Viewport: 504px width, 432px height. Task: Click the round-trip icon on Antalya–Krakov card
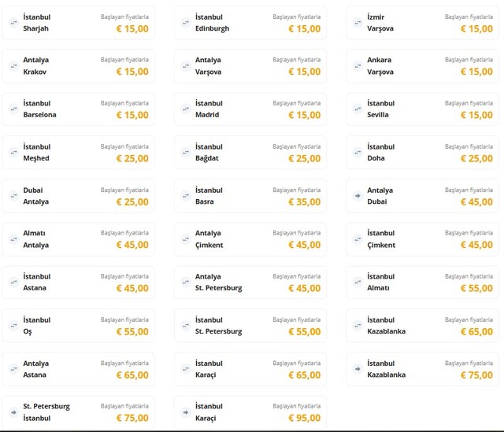point(13,65)
